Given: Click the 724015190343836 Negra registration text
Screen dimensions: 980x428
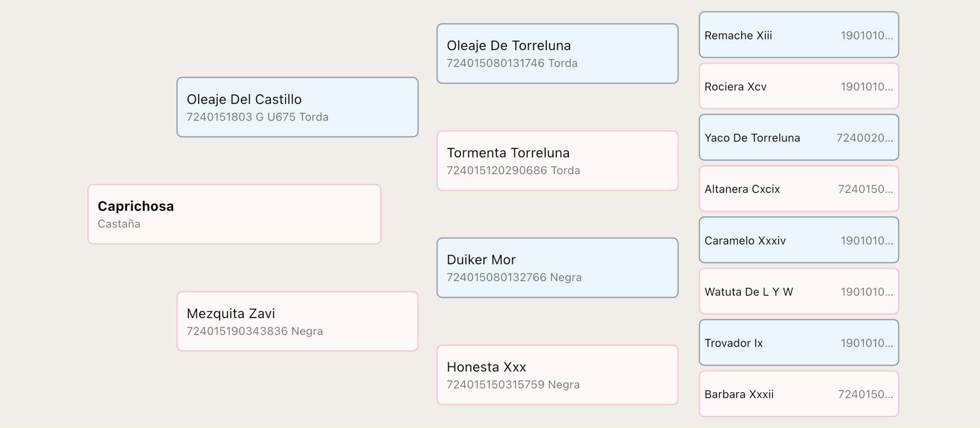Looking at the screenshot, I should click(x=255, y=331).
